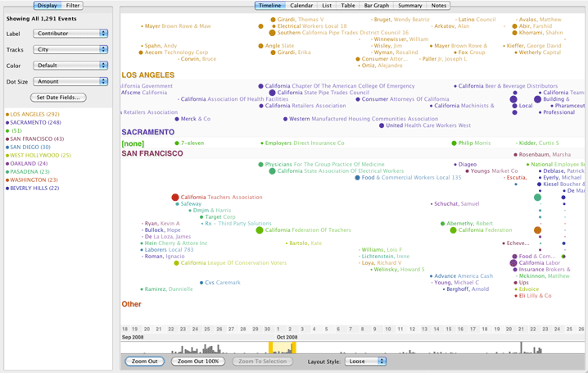Select the SACRAMENTO track heading
588x373 pixels.
coord(147,132)
